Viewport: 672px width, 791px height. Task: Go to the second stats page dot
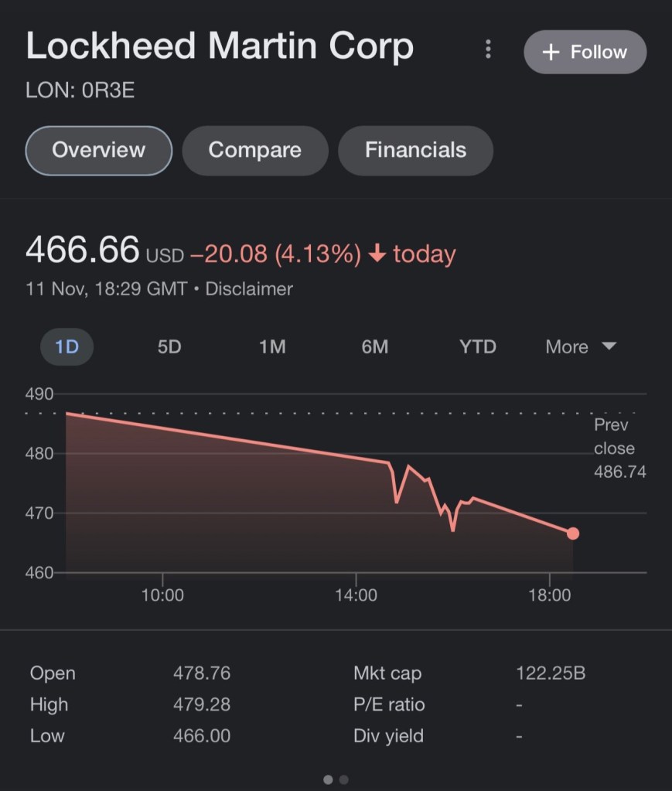point(344,780)
